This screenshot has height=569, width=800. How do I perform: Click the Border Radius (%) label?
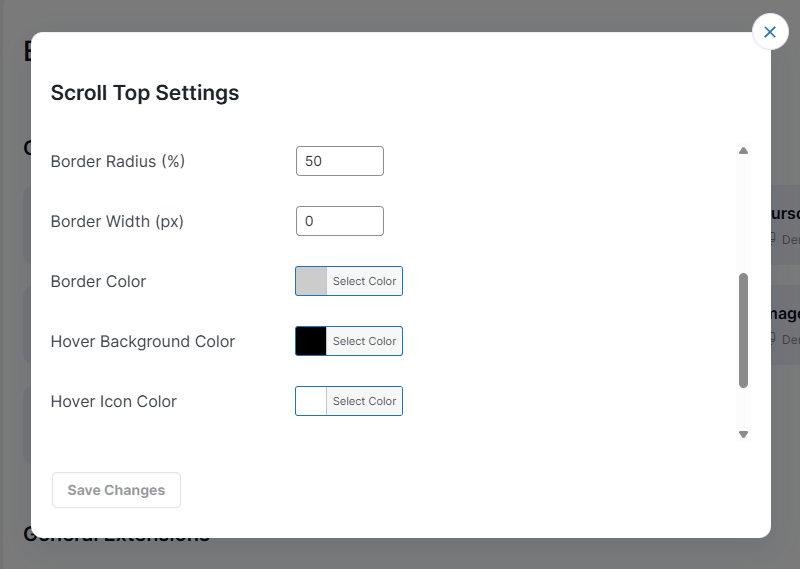118,161
